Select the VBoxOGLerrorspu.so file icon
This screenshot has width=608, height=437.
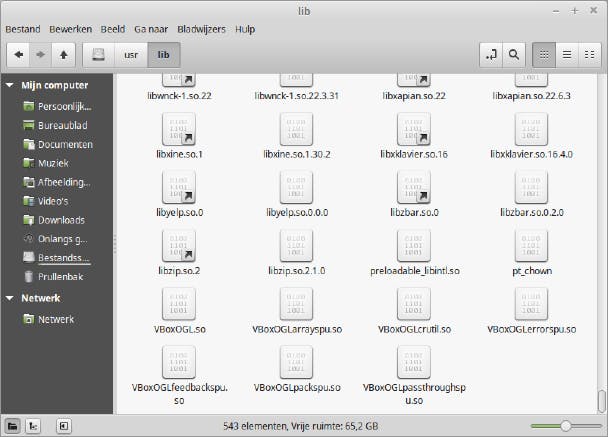531,304
